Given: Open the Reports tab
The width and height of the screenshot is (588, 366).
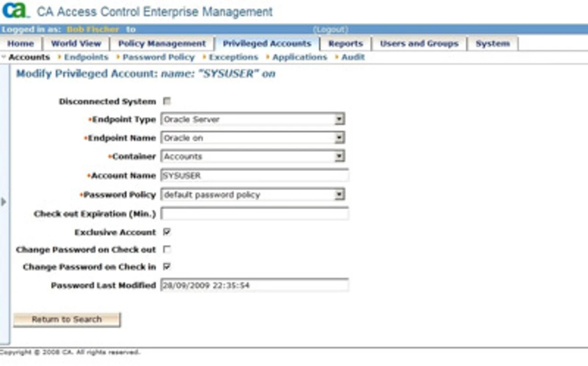Looking at the screenshot, I should [345, 44].
